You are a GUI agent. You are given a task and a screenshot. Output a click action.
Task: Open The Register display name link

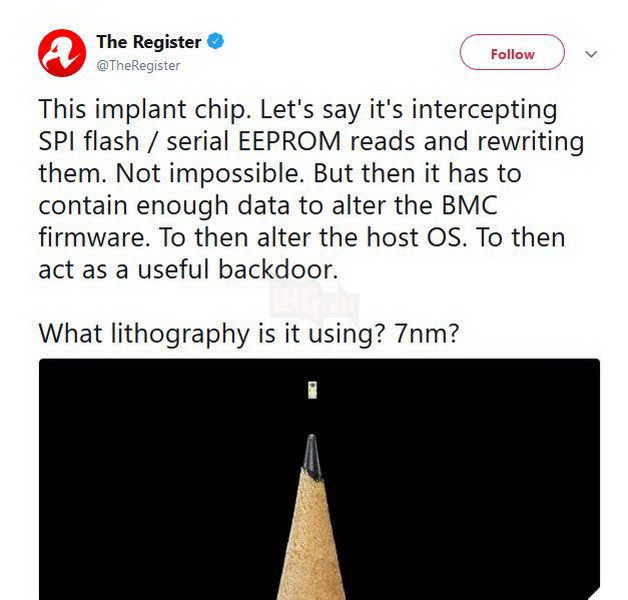(x=149, y=42)
